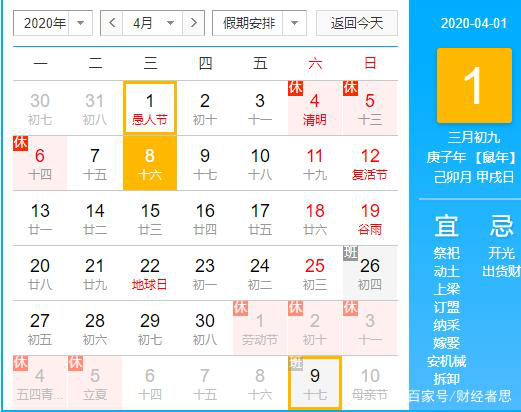Select April 13 廿一

(x=40, y=218)
